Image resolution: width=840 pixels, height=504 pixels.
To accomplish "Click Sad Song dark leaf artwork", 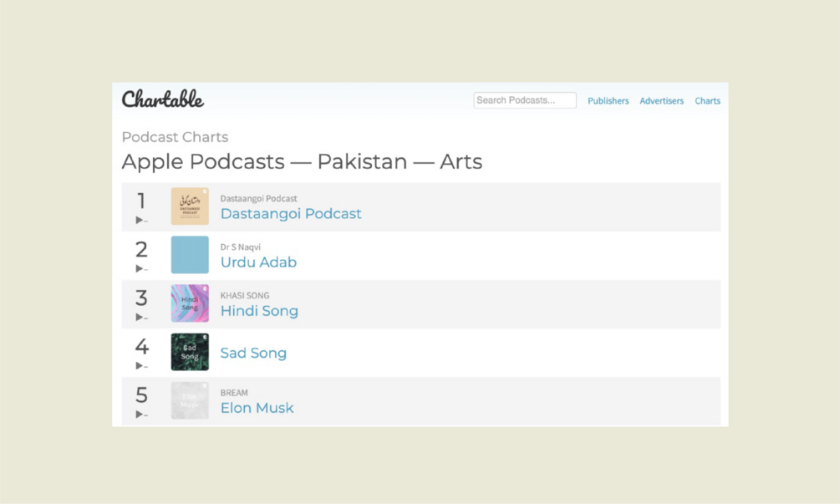I will [x=190, y=352].
